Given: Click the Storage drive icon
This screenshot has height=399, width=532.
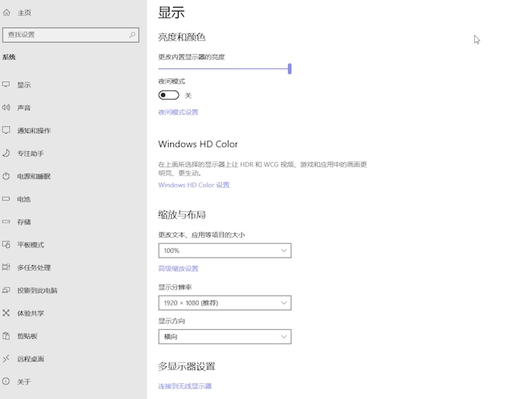Looking at the screenshot, I should (6, 222).
